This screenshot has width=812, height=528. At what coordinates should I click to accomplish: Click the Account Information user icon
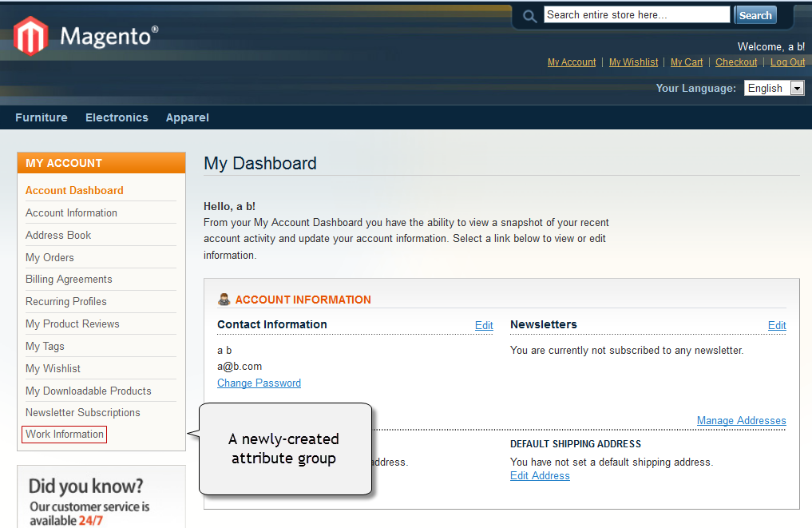point(224,300)
